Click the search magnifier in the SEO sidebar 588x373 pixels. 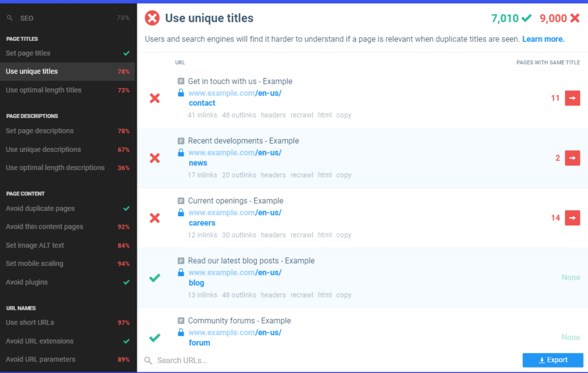click(x=9, y=18)
